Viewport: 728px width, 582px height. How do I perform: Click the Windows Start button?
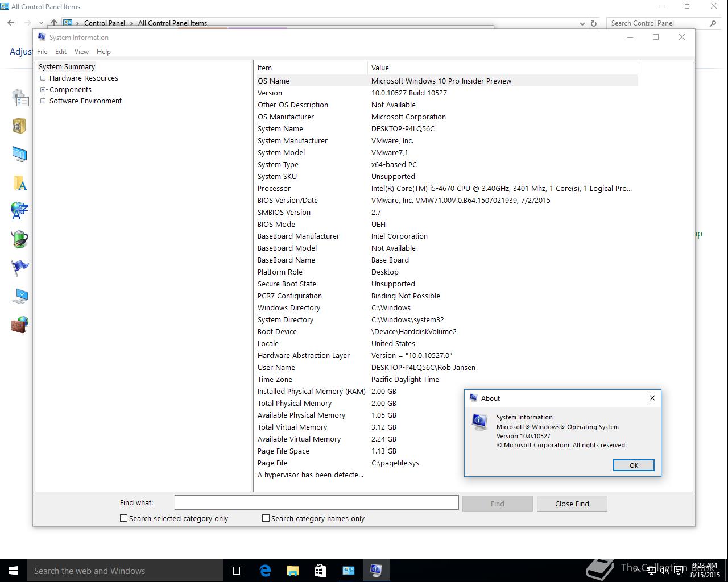click(14, 571)
